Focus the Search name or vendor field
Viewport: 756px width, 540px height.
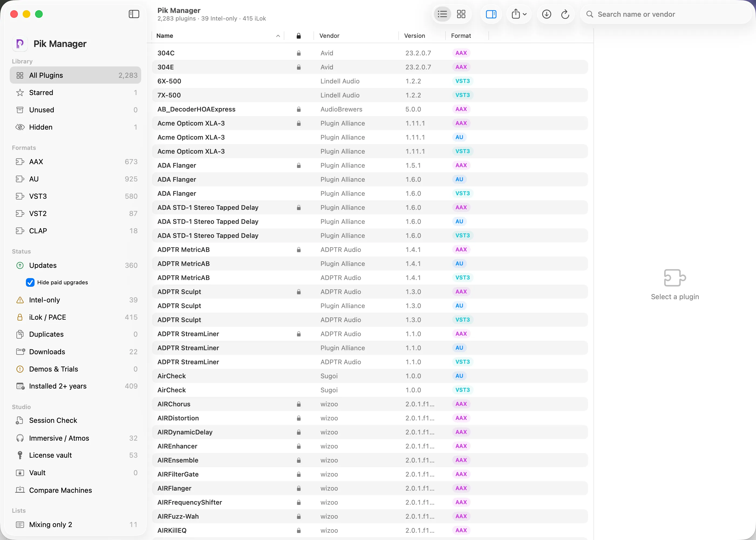point(666,14)
